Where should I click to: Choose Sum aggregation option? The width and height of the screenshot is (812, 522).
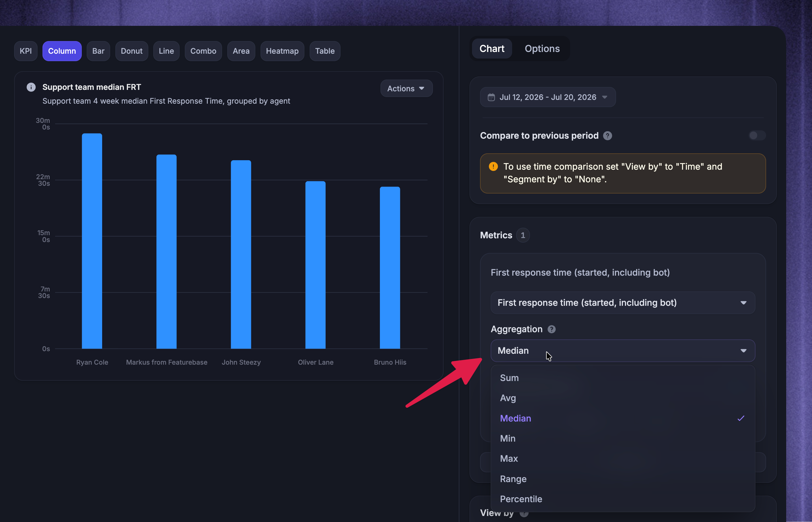click(x=623, y=378)
